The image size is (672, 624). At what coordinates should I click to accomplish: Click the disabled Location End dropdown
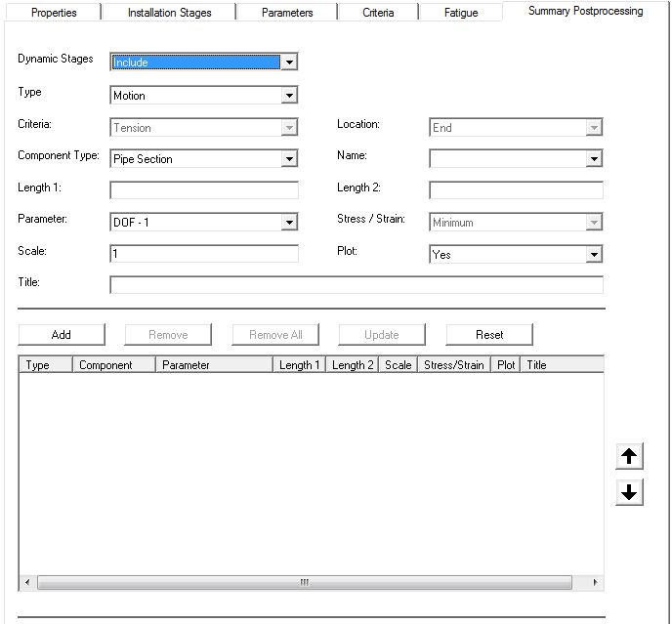(516, 127)
